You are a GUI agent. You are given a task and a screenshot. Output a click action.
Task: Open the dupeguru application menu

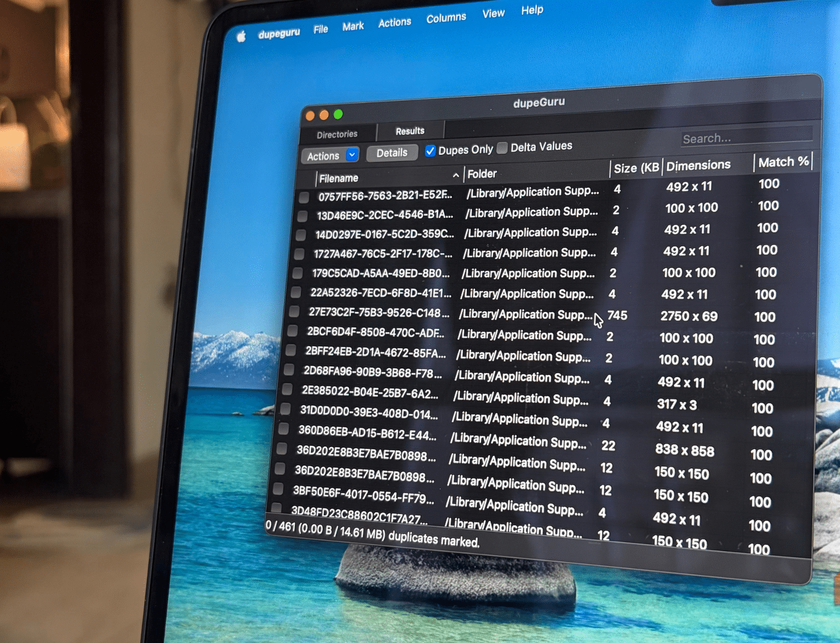pos(279,33)
